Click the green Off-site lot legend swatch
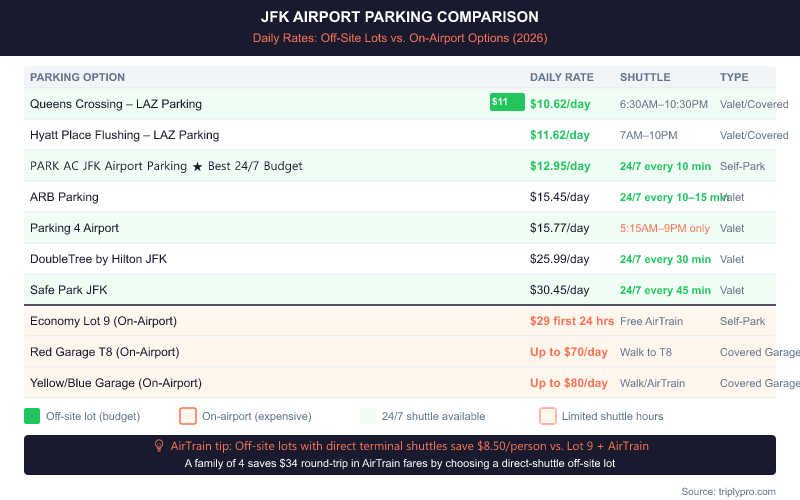800x500 pixels. (32, 416)
